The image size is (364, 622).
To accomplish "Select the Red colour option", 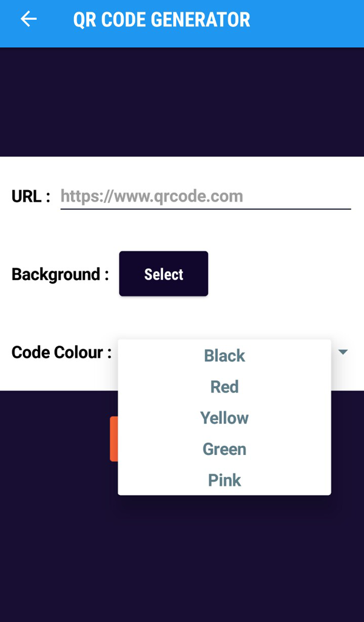I will 224,387.
